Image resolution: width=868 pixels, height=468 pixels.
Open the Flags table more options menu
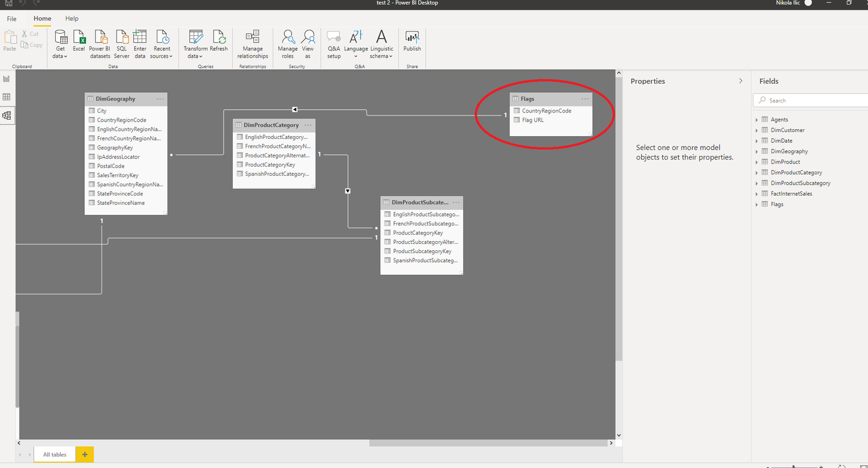(585, 99)
